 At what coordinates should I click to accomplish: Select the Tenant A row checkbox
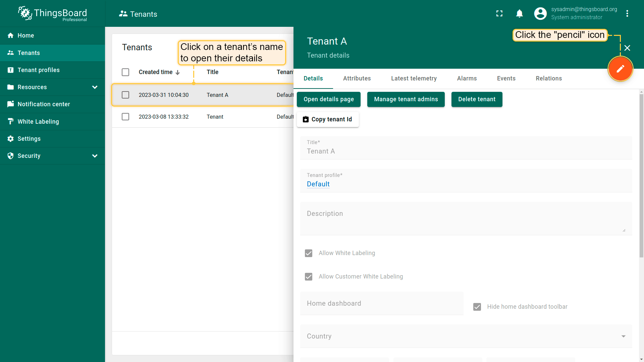pos(125,95)
